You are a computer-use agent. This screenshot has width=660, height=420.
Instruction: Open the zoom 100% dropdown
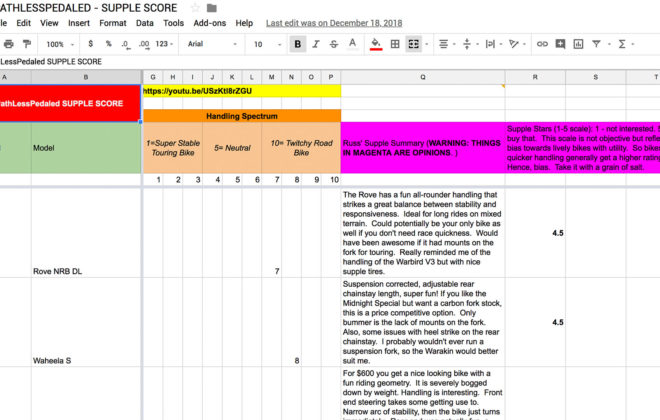click(59, 44)
